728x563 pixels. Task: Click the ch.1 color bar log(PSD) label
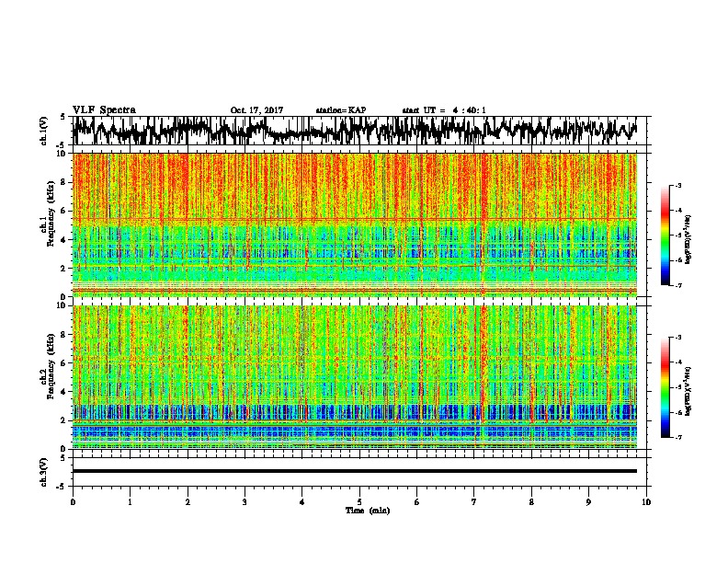coord(688,239)
